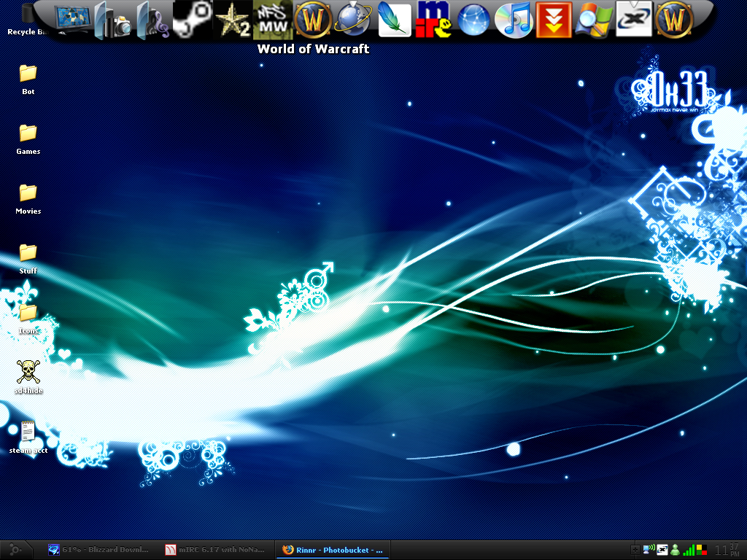Open mIRC from the dock

(x=433, y=20)
